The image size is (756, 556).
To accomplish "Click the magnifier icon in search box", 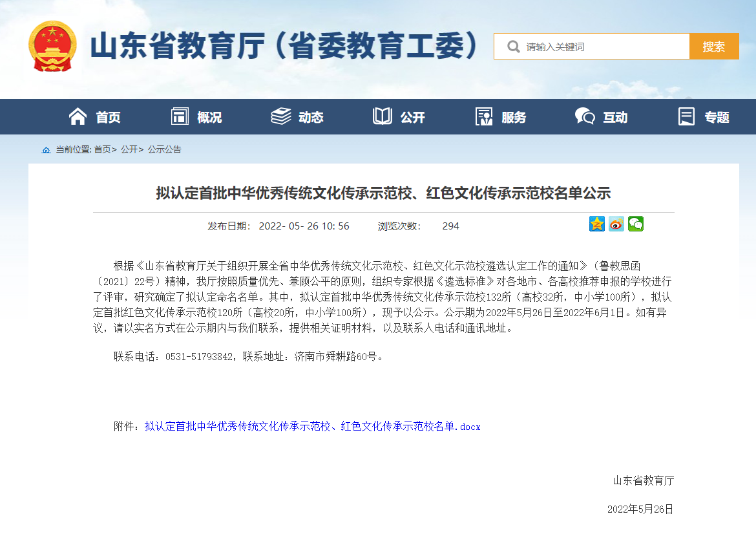I will click(x=513, y=47).
